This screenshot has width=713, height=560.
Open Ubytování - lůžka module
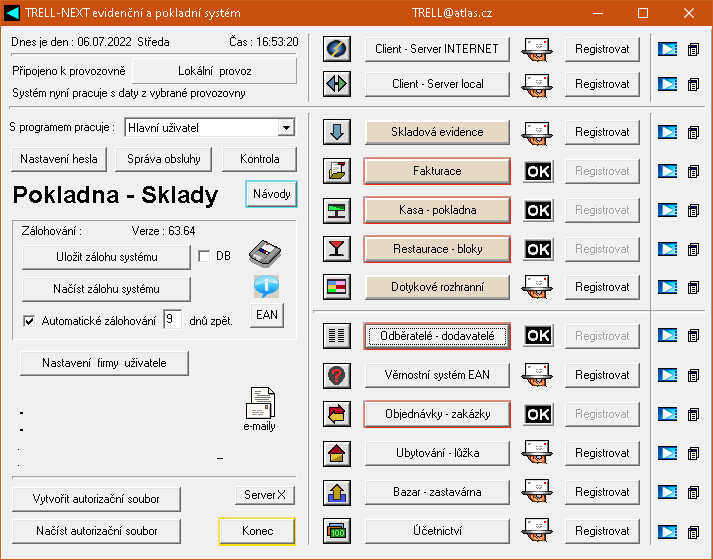[x=437, y=453]
